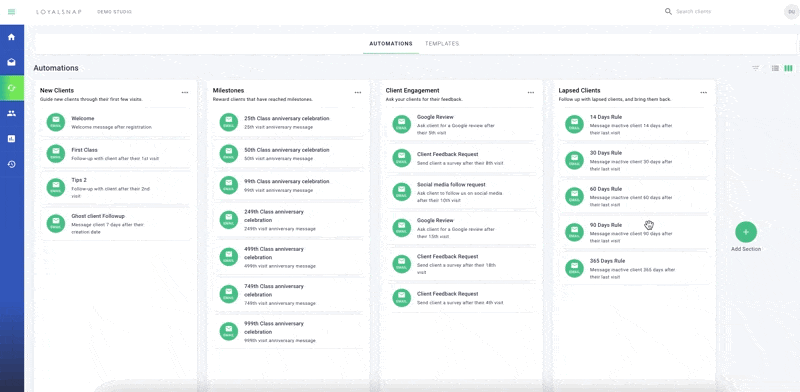Open Client Feedback Request after 18th visit
Image resolution: width=800 pixels, height=392 pixels.
[x=462, y=264]
